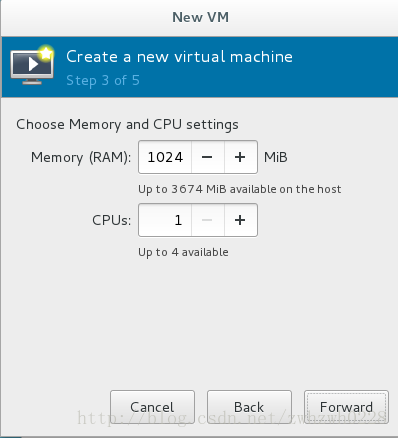Increase CPUs count with the plus button
The image size is (398, 438).
241,220
